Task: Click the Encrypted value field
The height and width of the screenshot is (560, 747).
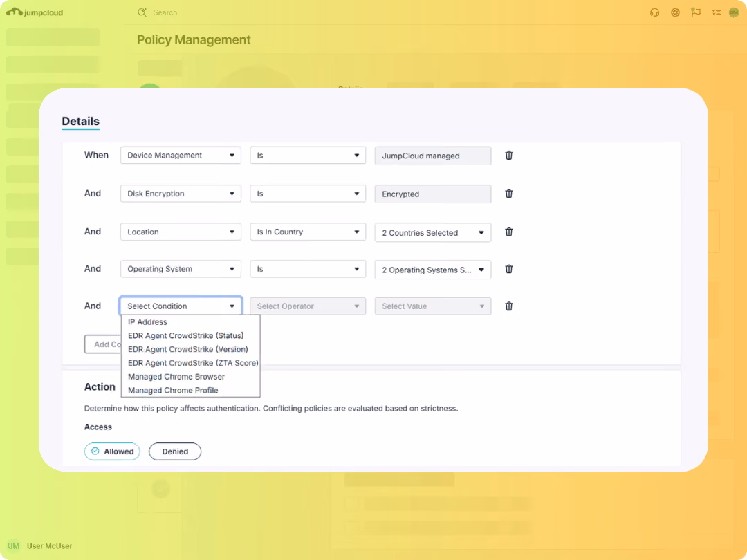Action: pyautogui.click(x=432, y=194)
